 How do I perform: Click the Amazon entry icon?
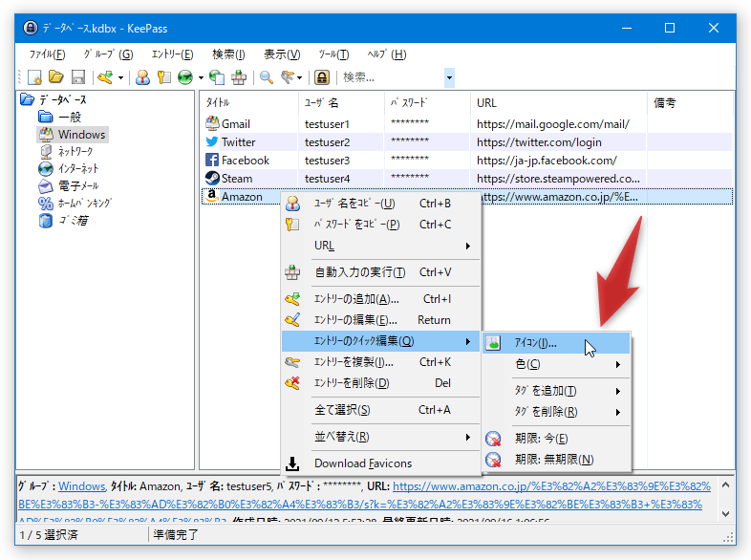pos(211,196)
